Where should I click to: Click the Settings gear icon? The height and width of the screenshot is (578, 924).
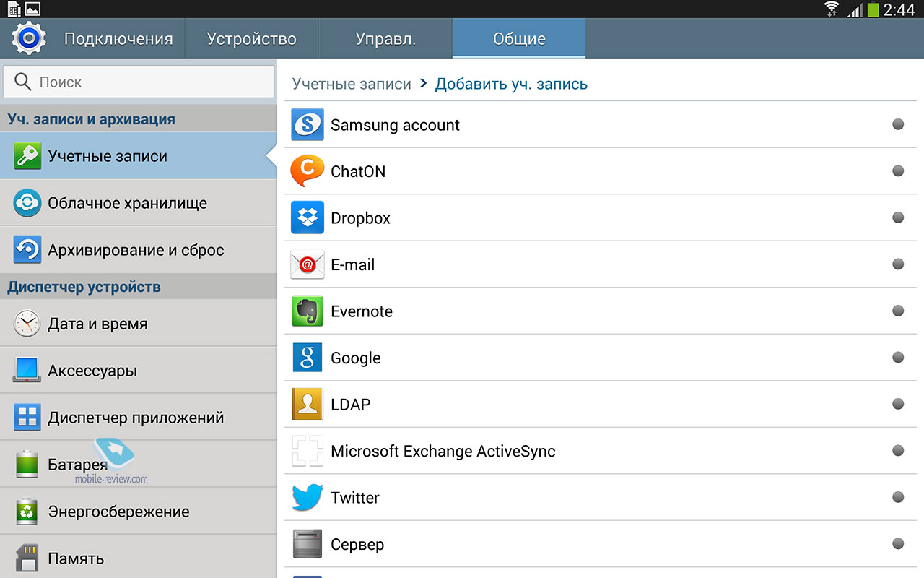point(29,38)
